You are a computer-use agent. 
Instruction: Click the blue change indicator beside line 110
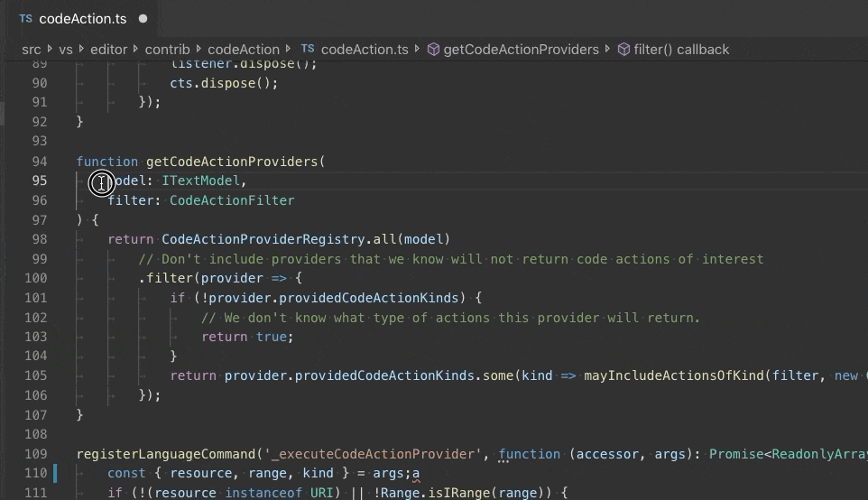click(x=55, y=472)
